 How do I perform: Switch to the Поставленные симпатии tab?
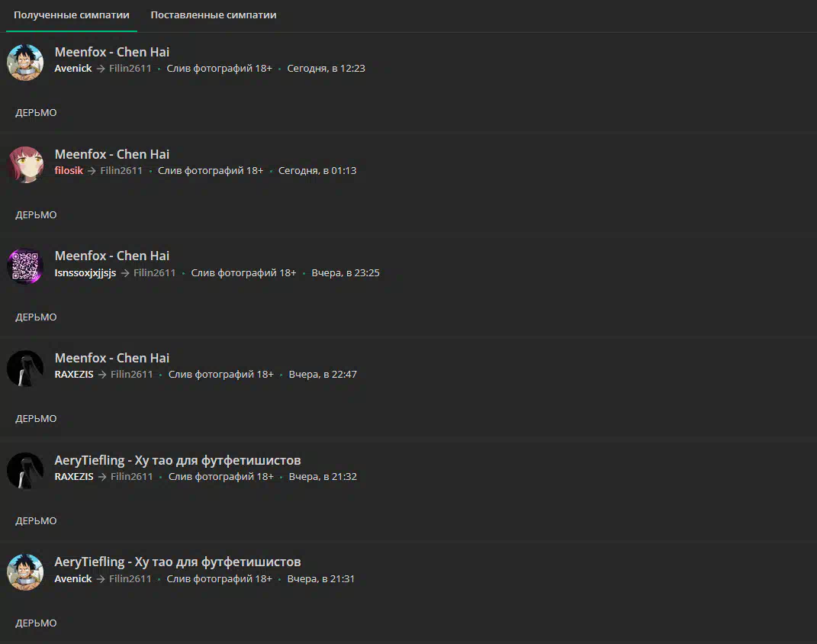(x=213, y=15)
